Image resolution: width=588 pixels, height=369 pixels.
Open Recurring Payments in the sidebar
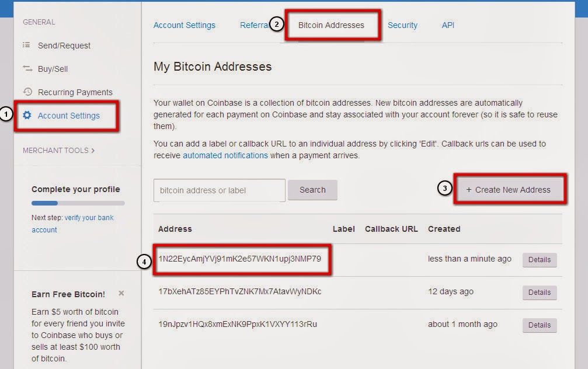pyautogui.click(x=75, y=92)
